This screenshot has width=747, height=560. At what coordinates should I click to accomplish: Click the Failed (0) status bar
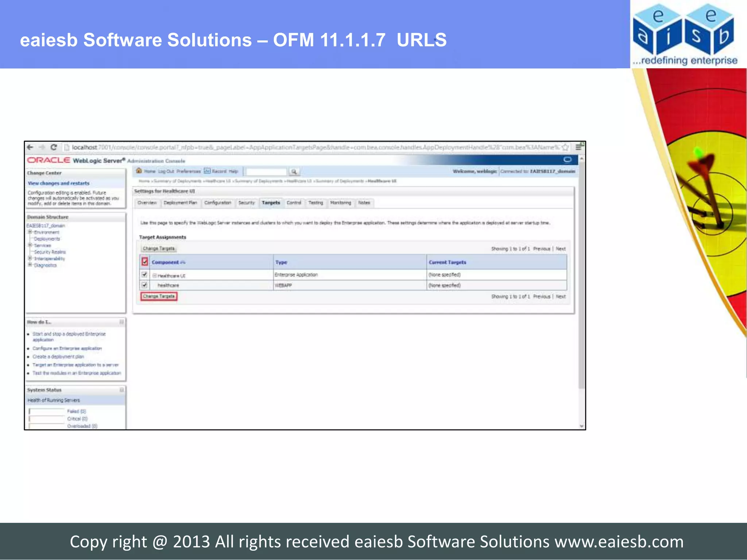coord(47,411)
